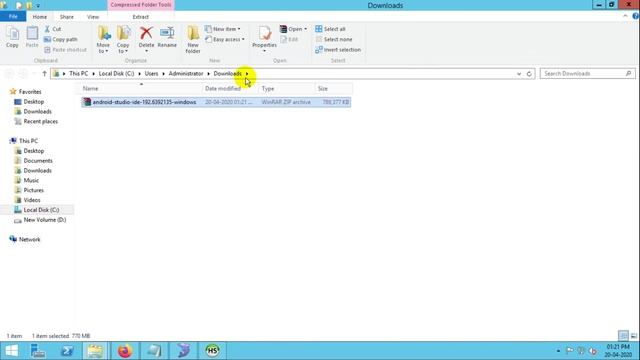
Task: Click Select none in the ribbon
Action: coord(333,40)
